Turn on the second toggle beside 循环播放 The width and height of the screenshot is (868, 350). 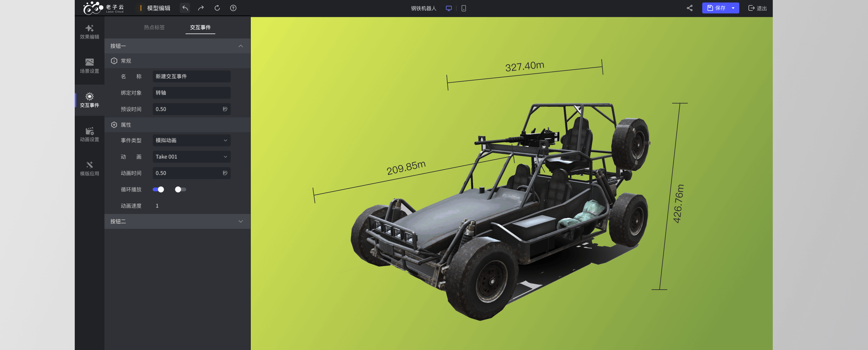[x=180, y=189]
